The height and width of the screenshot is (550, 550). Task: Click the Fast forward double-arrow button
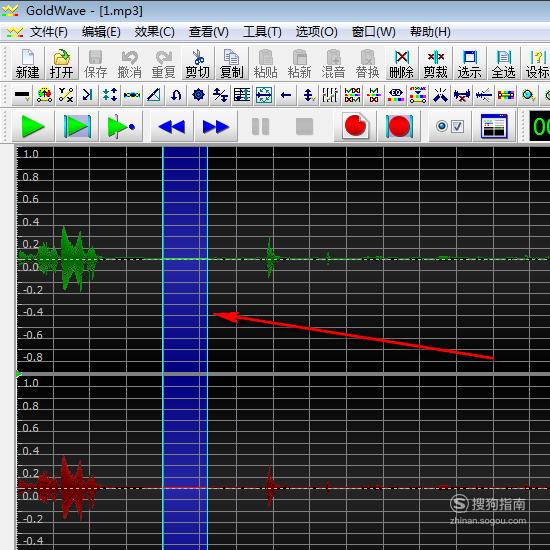pos(216,126)
